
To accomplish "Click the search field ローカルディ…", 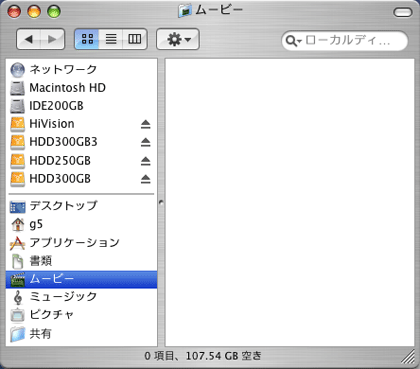I will 345,41.
